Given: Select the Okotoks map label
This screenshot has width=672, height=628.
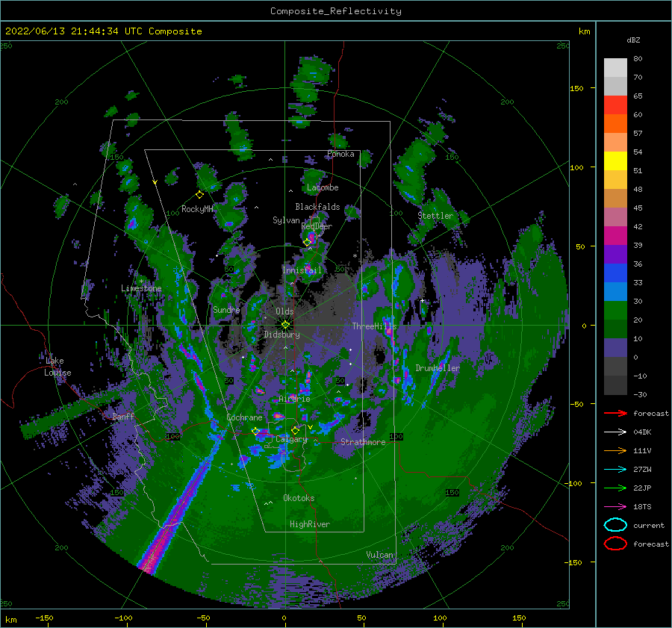Looking at the screenshot, I should pos(299,498).
